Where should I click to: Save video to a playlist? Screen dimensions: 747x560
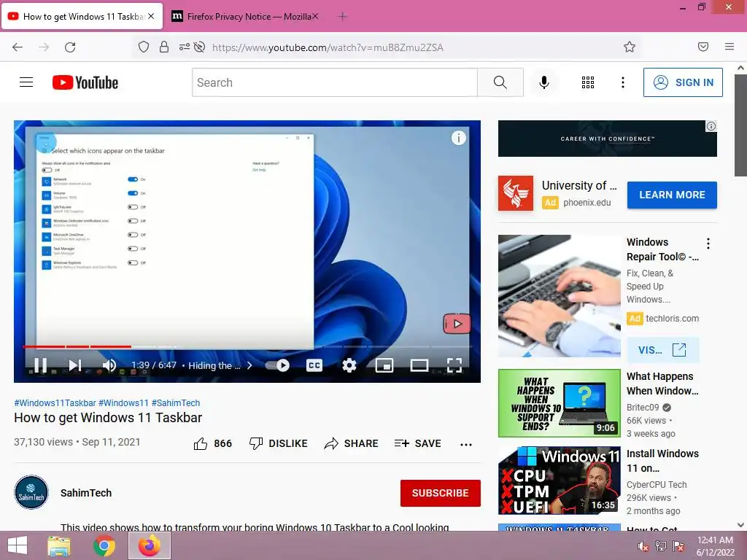[x=418, y=443]
